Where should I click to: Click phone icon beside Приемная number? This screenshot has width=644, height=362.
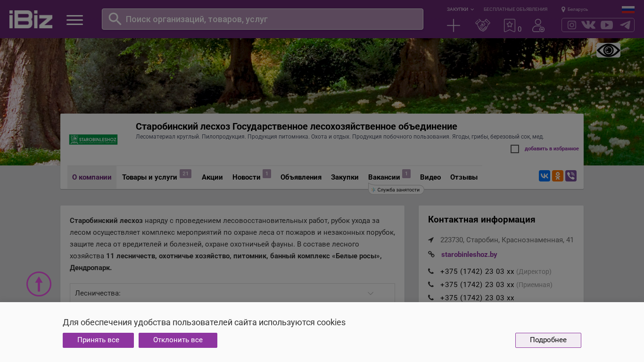tap(431, 285)
